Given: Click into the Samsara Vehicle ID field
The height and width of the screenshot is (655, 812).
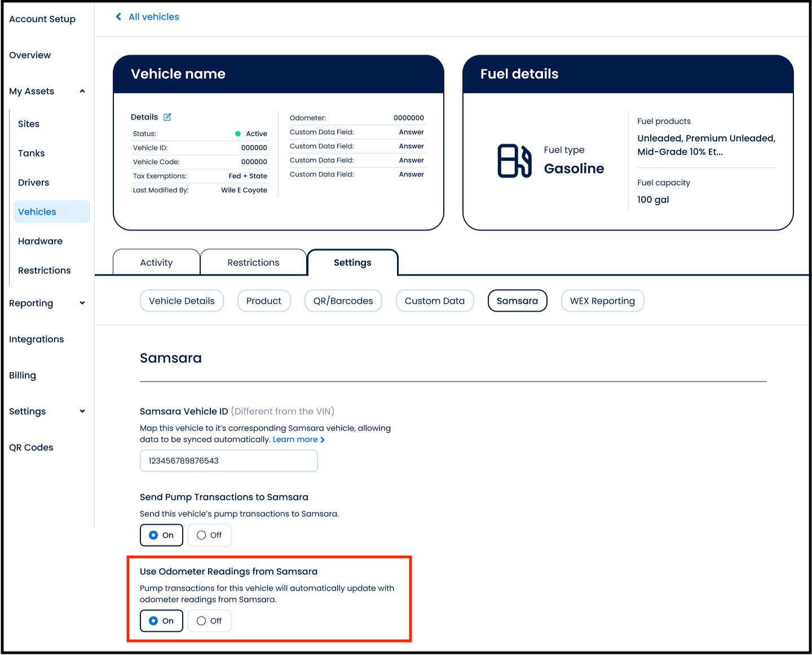Looking at the screenshot, I should (228, 461).
